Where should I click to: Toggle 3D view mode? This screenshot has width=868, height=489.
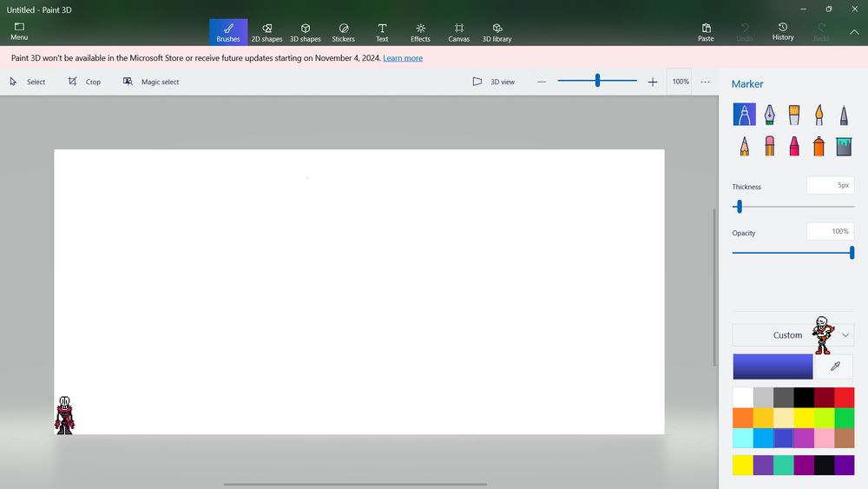click(x=494, y=82)
